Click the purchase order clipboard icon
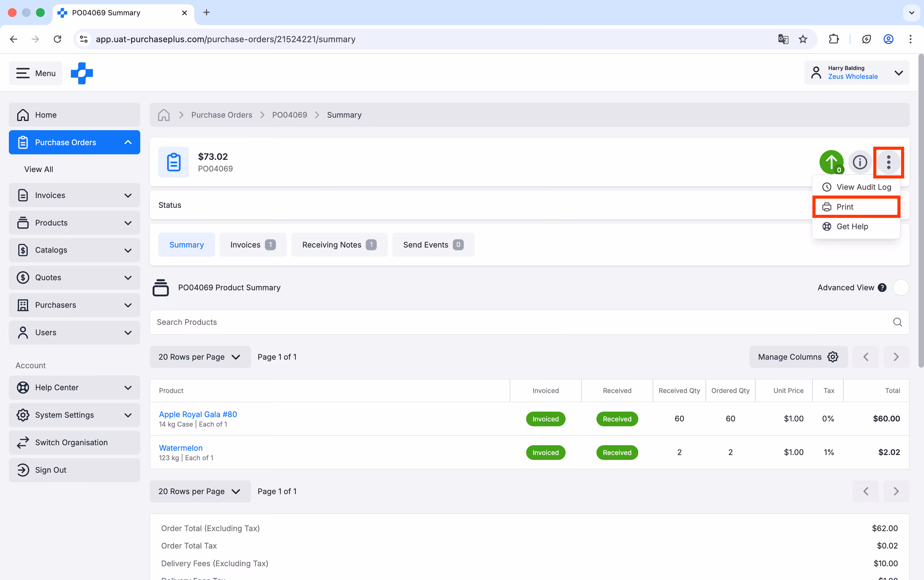The width and height of the screenshot is (924, 580). point(174,162)
